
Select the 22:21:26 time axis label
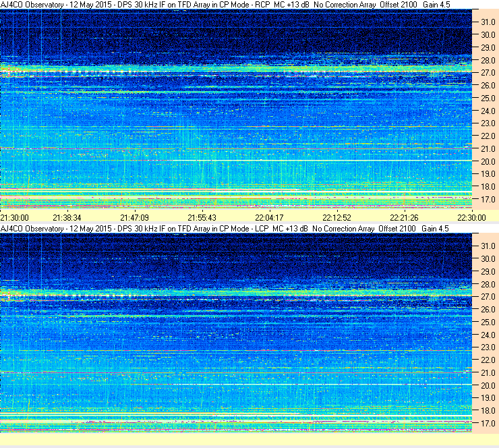(404, 218)
